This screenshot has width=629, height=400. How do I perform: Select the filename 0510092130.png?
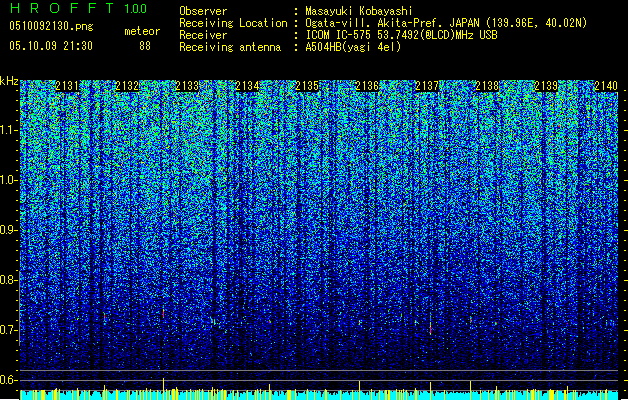coord(51,26)
